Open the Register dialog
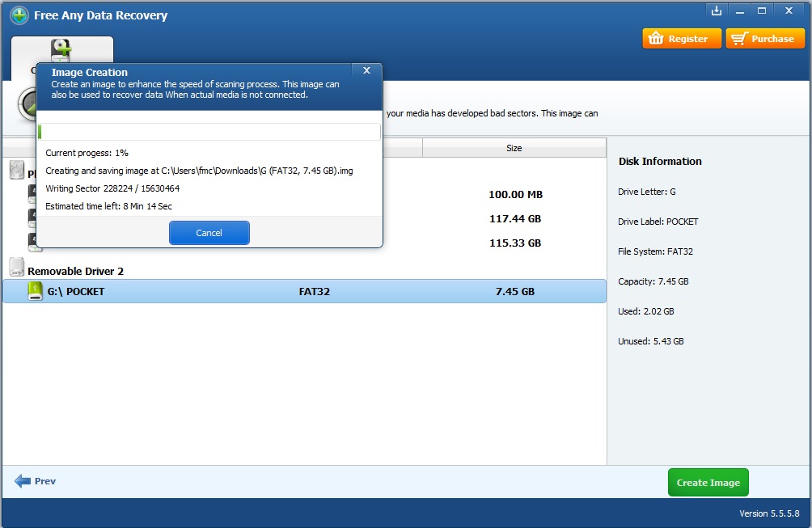This screenshot has width=812, height=528. (x=681, y=38)
